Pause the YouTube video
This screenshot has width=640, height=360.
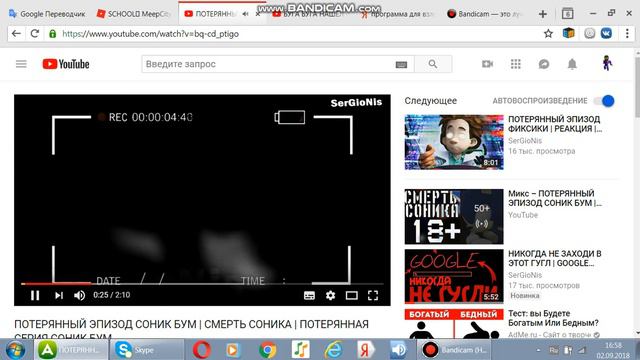[x=35, y=295]
